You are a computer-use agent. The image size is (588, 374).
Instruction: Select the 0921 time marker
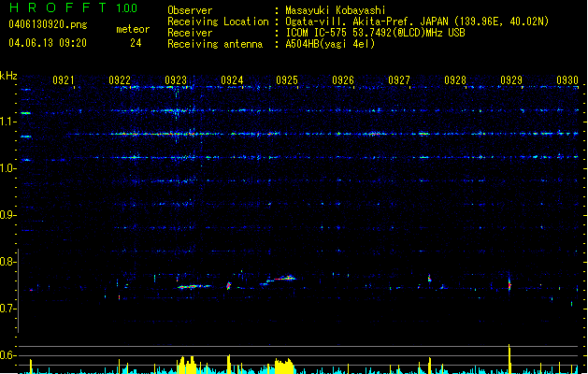pyautogui.click(x=64, y=80)
